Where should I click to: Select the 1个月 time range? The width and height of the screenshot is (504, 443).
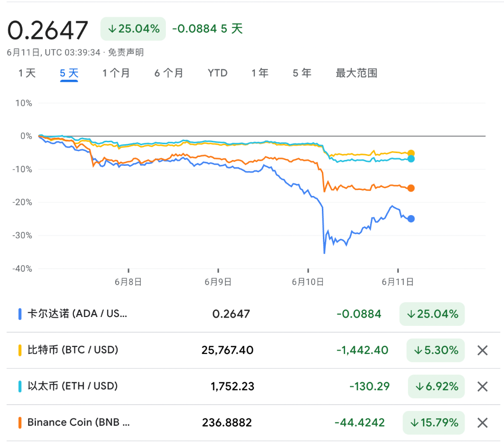click(x=117, y=73)
